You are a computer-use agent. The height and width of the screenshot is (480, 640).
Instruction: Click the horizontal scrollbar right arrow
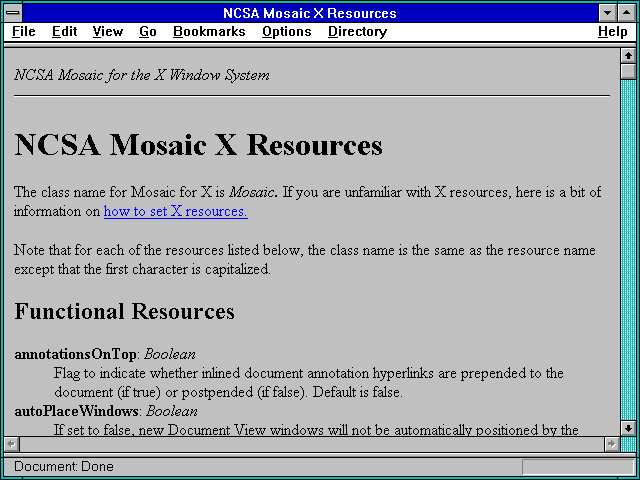tap(612, 444)
